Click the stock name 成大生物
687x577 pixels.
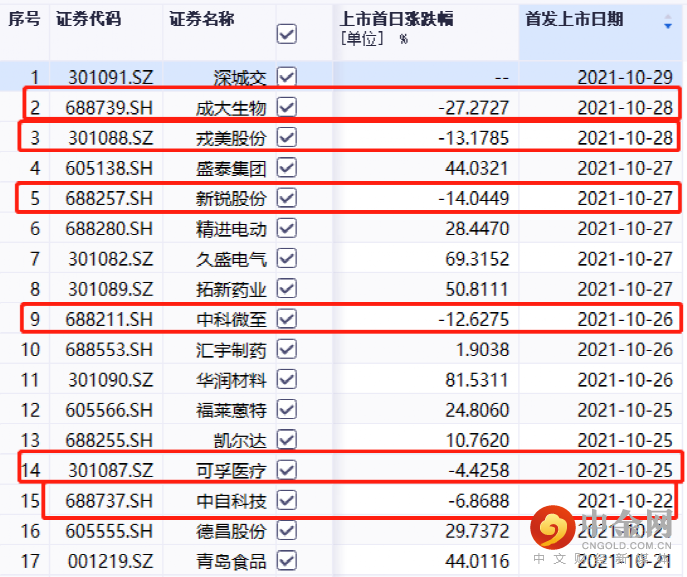[x=231, y=108]
